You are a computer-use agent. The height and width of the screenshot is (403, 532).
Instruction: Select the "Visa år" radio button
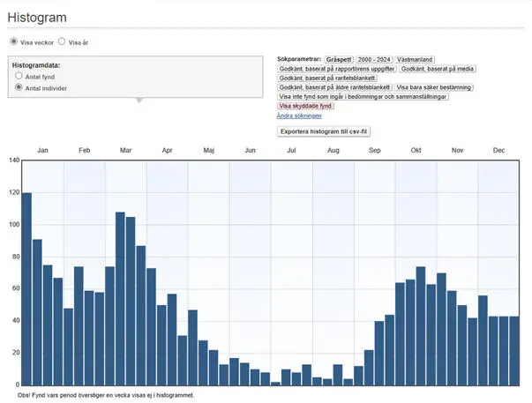(x=62, y=41)
